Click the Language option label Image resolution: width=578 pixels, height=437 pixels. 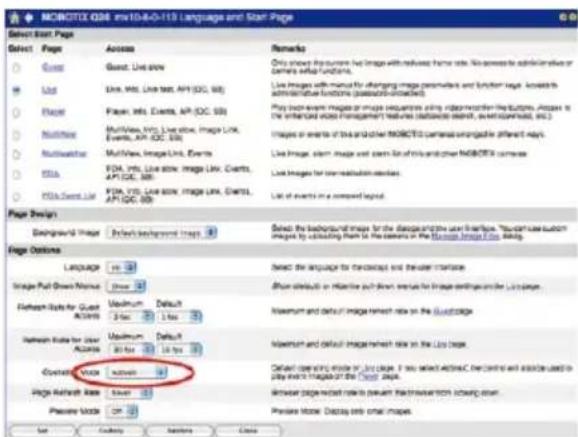coord(82,267)
